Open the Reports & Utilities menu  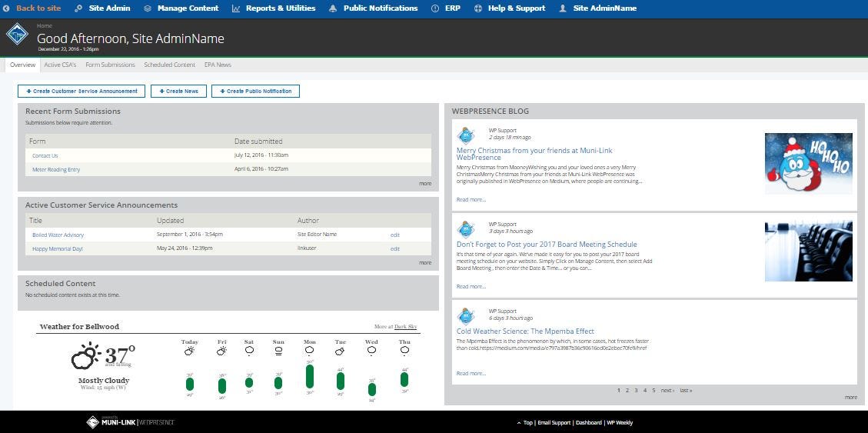281,8
